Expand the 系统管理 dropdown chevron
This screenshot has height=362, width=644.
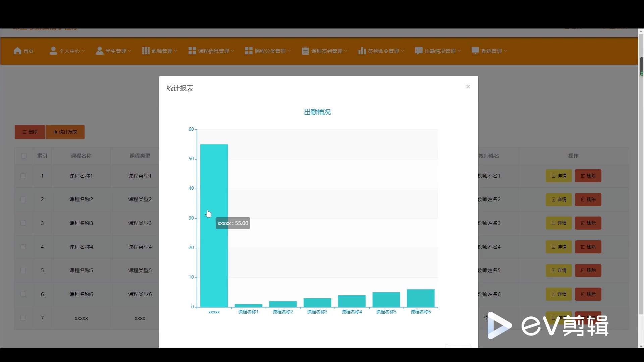[x=505, y=51]
